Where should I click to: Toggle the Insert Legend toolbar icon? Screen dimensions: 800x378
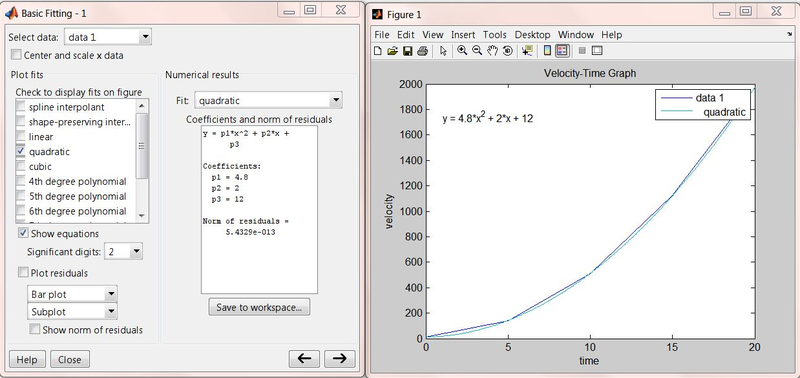(562, 51)
